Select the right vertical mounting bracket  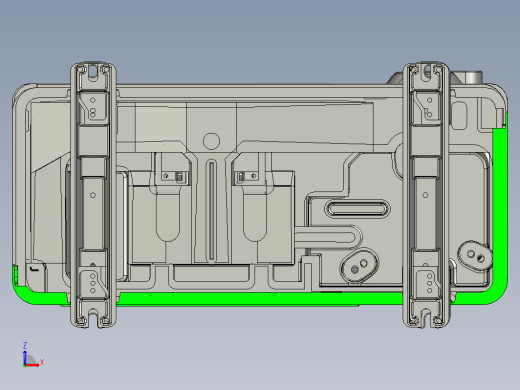pyautogui.click(x=426, y=195)
